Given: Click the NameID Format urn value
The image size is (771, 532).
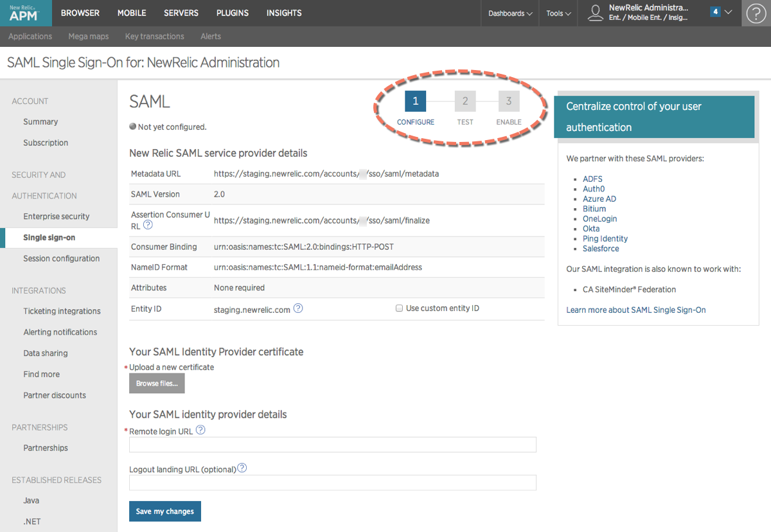Looking at the screenshot, I should click(x=318, y=267).
